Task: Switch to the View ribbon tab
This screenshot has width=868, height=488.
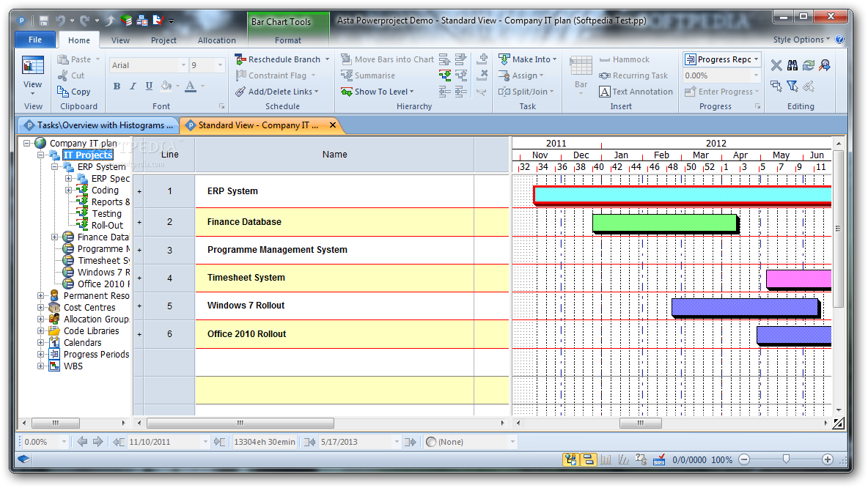Action: 120,40
